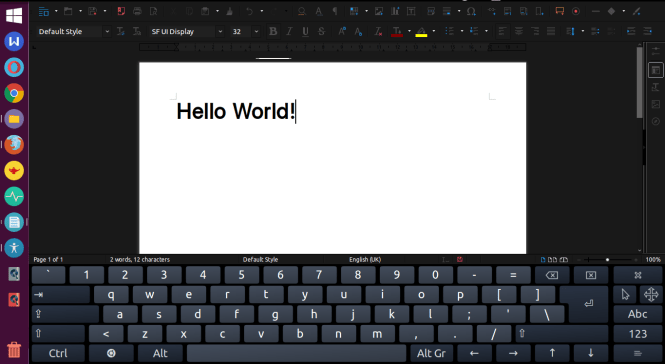
Task: Select book view in status bar
Action: tap(564, 260)
